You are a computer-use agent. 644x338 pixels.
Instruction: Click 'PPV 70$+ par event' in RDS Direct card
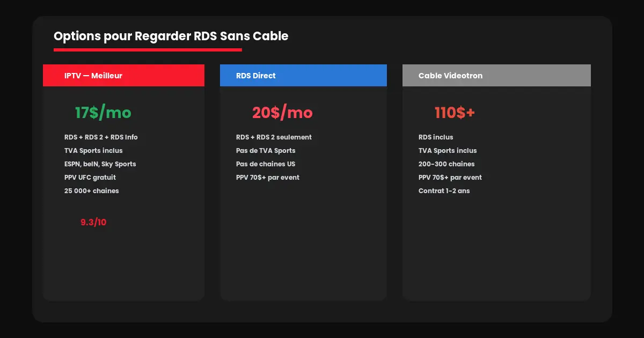click(268, 178)
